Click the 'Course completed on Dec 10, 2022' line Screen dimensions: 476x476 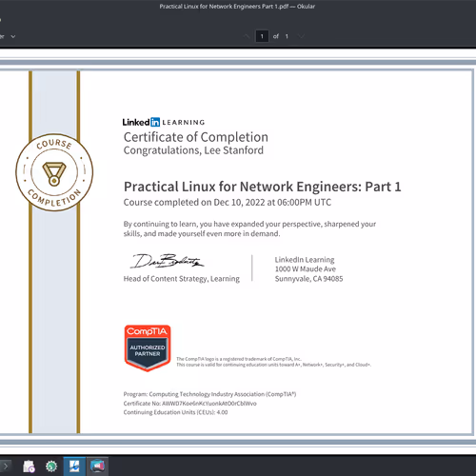click(228, 203)
